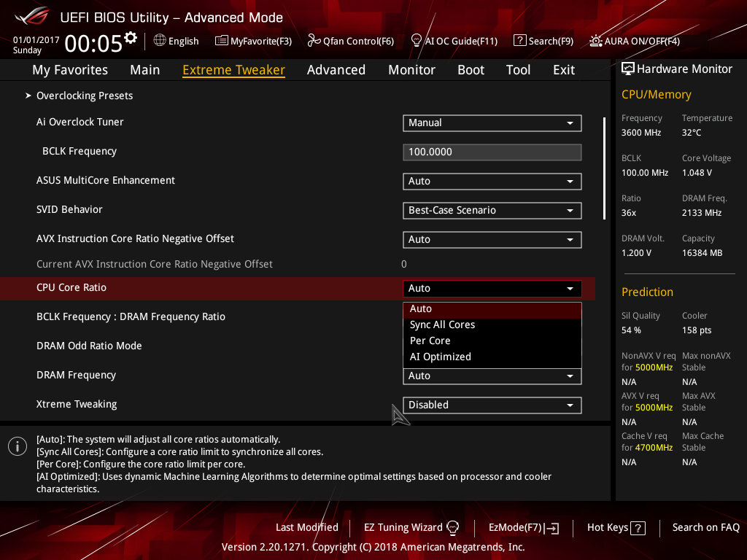Viewport: 747px width, 560px height.
Task: Open ASUS MultiCore Enhancement dropdown
Action: click(x=492, y=181)
